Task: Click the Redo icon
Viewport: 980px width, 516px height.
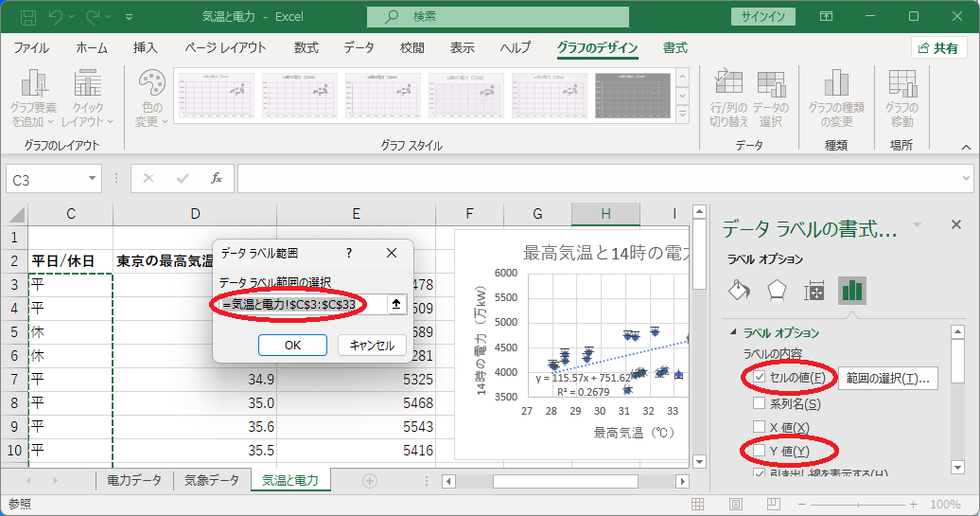Action: [93, 17]
